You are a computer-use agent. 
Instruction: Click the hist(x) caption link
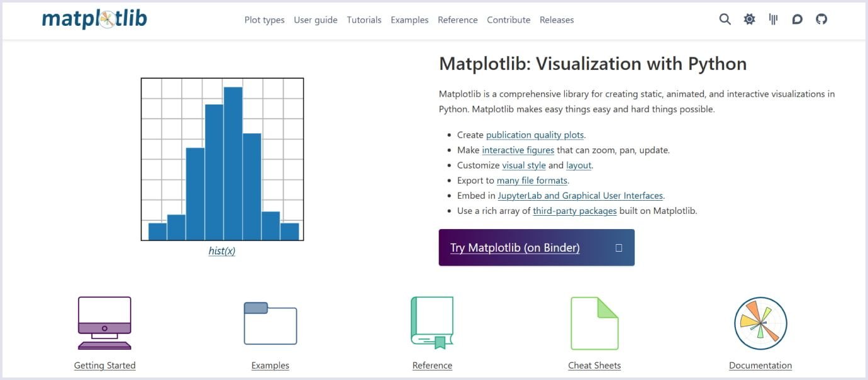(x=222, y=250)
